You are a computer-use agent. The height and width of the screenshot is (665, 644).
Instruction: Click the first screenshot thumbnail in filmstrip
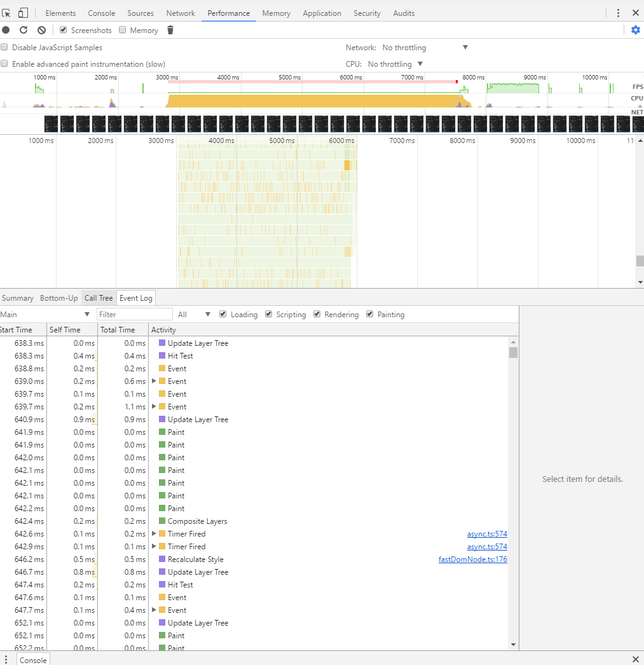[x=51, y=124]
